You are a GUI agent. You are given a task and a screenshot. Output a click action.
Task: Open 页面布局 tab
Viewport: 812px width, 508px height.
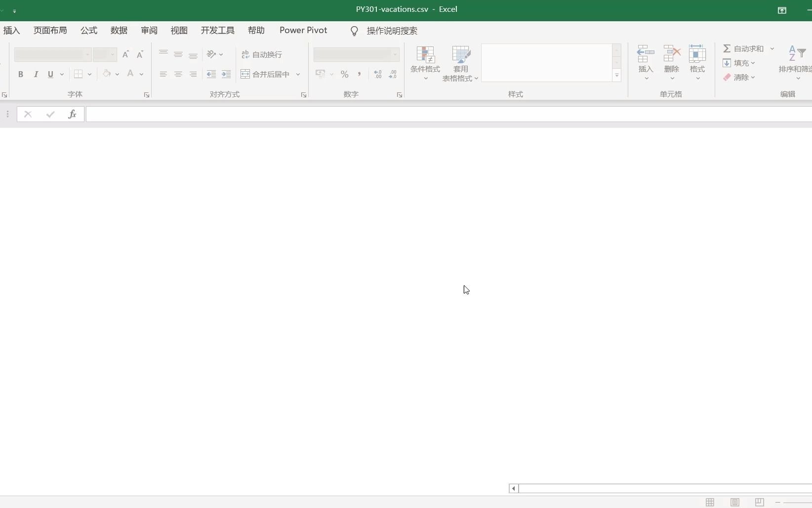(x=50, y=30)
